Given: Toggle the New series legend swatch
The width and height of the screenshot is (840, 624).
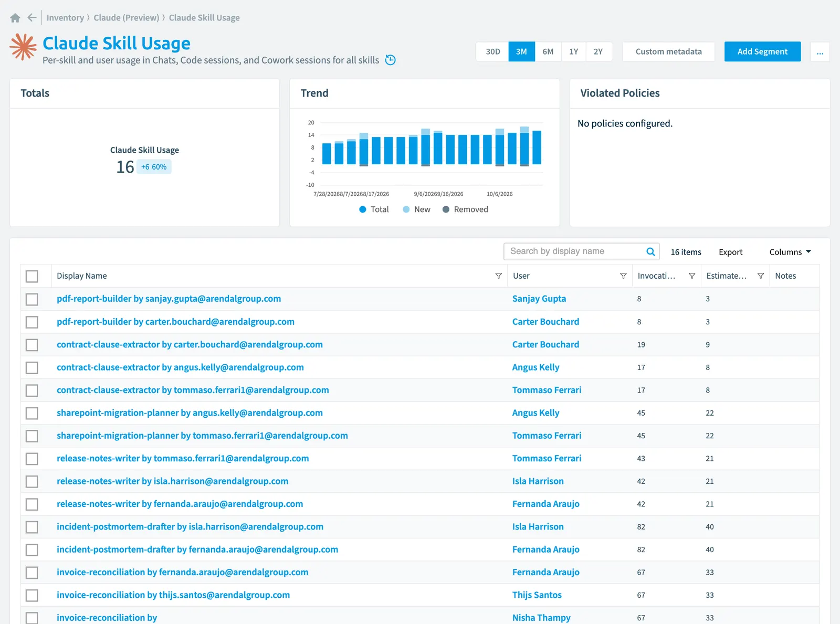Looking at the screenshot, I should point(406,209).
